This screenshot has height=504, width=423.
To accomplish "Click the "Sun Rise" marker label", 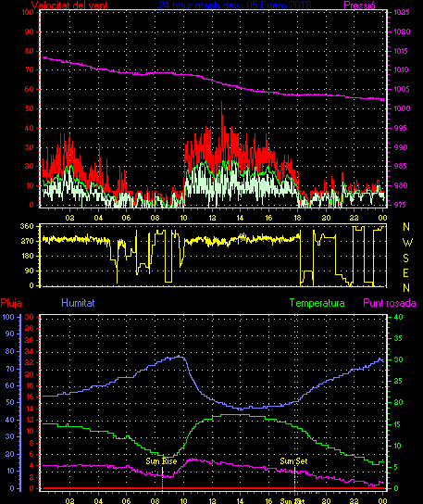I will [x=161, y=461].
